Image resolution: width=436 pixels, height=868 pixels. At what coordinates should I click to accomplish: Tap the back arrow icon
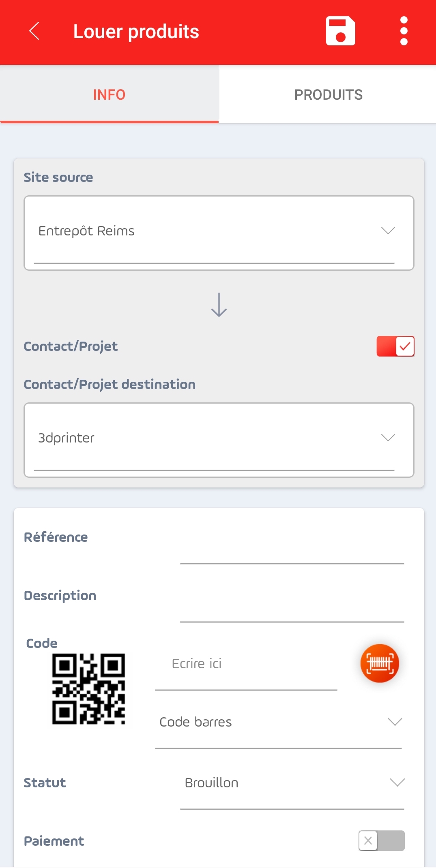[x=34, y=31]
